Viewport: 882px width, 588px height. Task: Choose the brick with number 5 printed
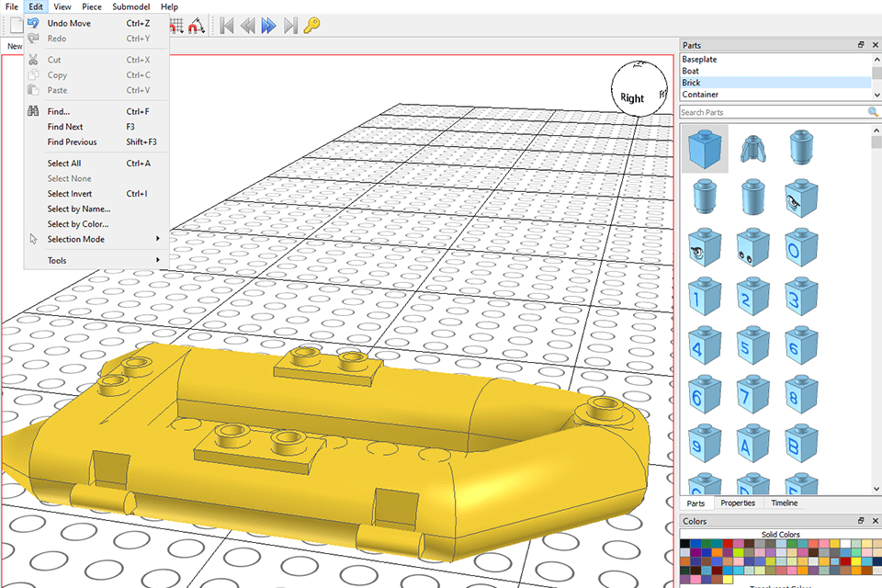click(x=752, y=346)
